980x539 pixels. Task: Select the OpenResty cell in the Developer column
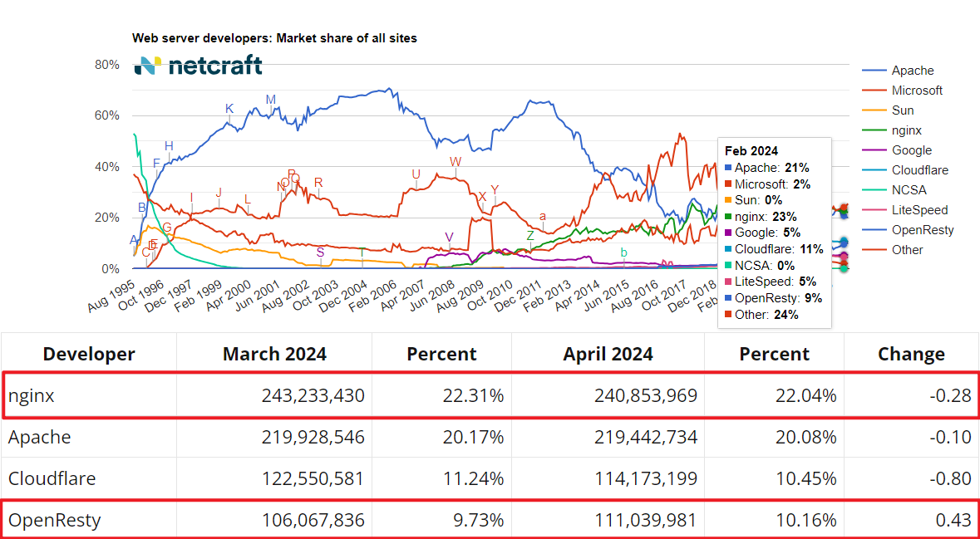[x=90, y=520]
